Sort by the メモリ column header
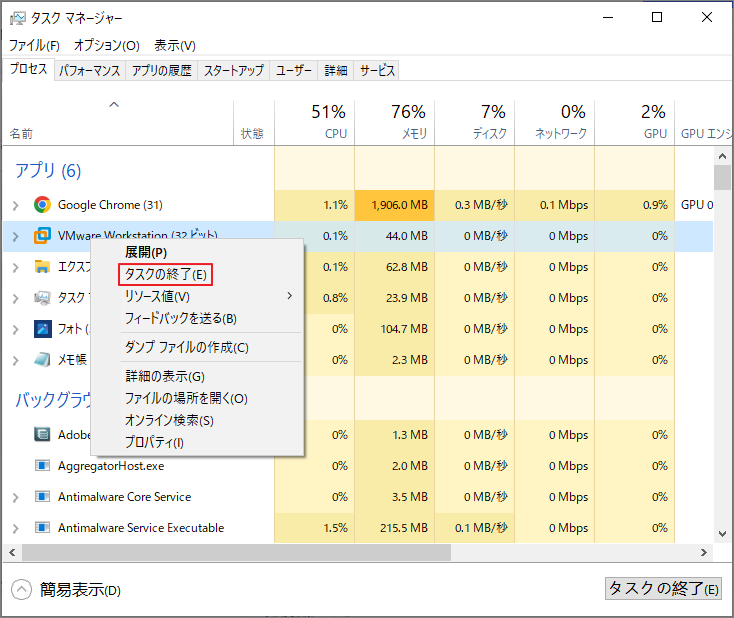The width and height of the screenshot is (734, 618). coord(395,122)
